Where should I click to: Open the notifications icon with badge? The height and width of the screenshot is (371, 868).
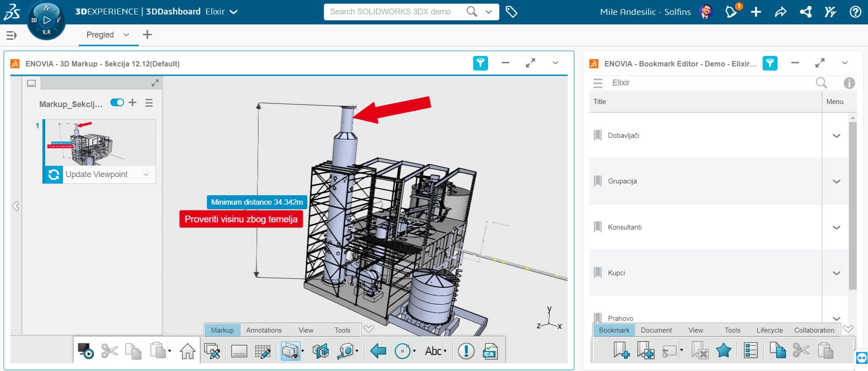tap(731, 12)
